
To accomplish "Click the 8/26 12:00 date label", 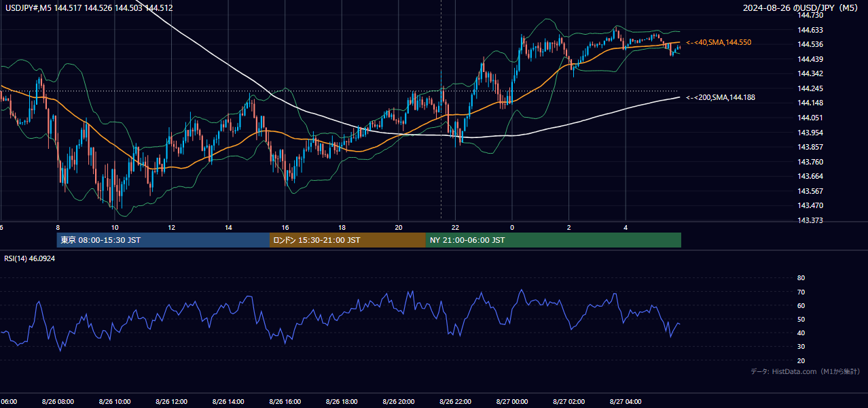I will [x=171, y=402].
